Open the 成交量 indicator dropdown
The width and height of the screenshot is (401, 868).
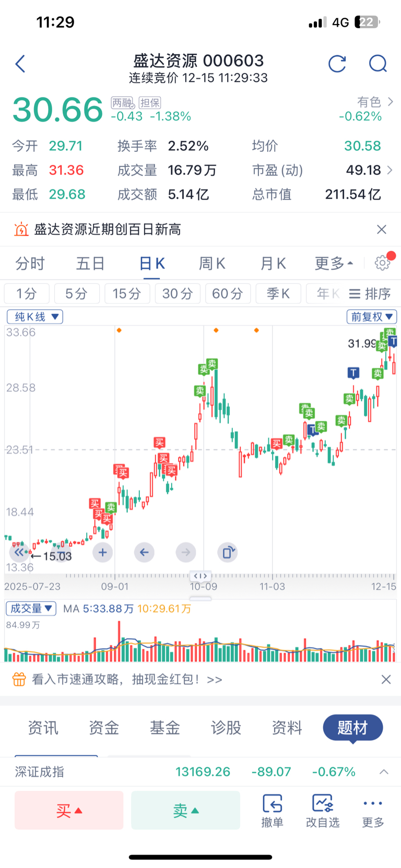click(31, 609)
